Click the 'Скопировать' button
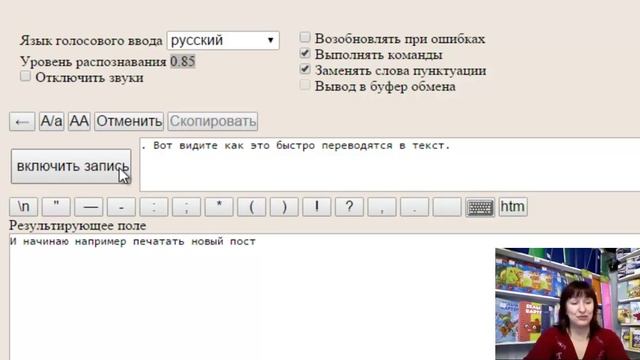 213,122
